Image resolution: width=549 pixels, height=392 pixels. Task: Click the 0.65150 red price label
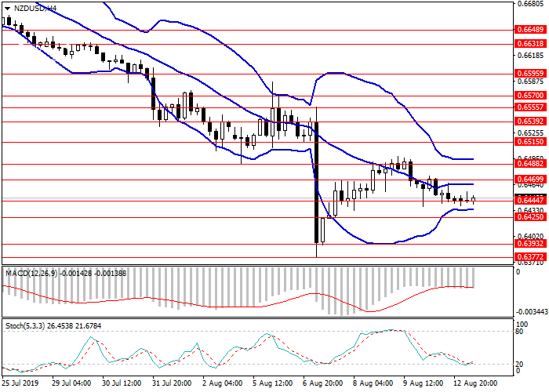[530, 143]
